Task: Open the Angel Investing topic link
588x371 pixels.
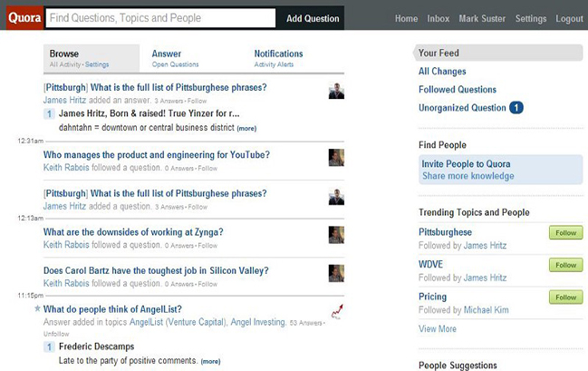Action: [258, 322]
